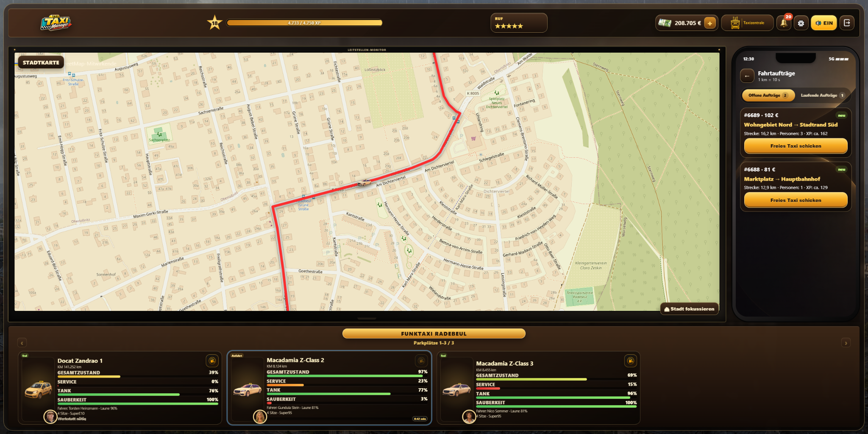Image resolution: width=868 pixels, height=434 pixels.
Task: Go to previous parking slots arrow
Action: pyautogui.click(x=22, y=343)
